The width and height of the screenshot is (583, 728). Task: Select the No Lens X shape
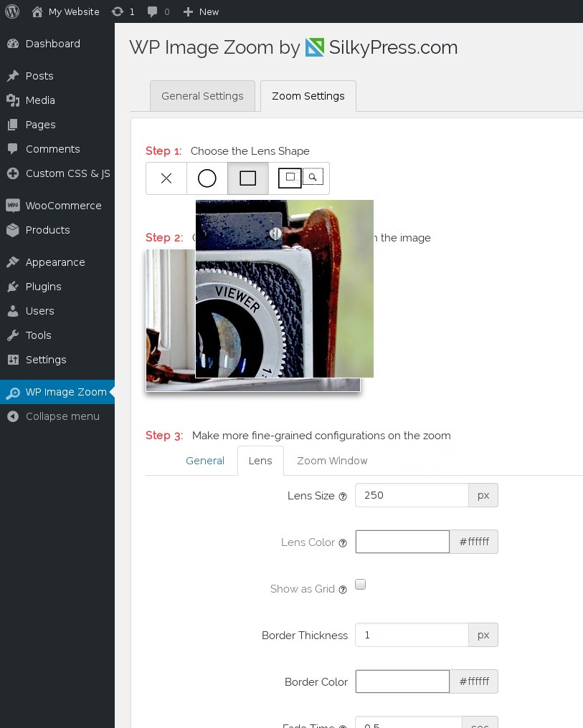coord(166,178)
